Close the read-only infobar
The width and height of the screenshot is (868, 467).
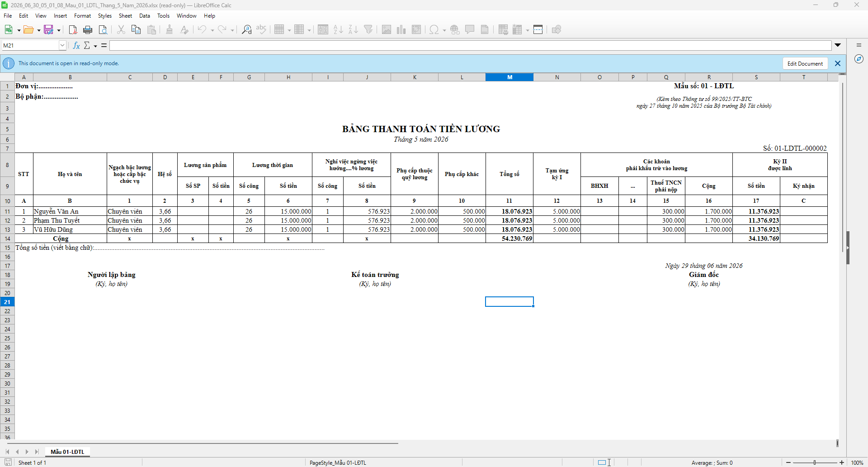click(838, 63)
